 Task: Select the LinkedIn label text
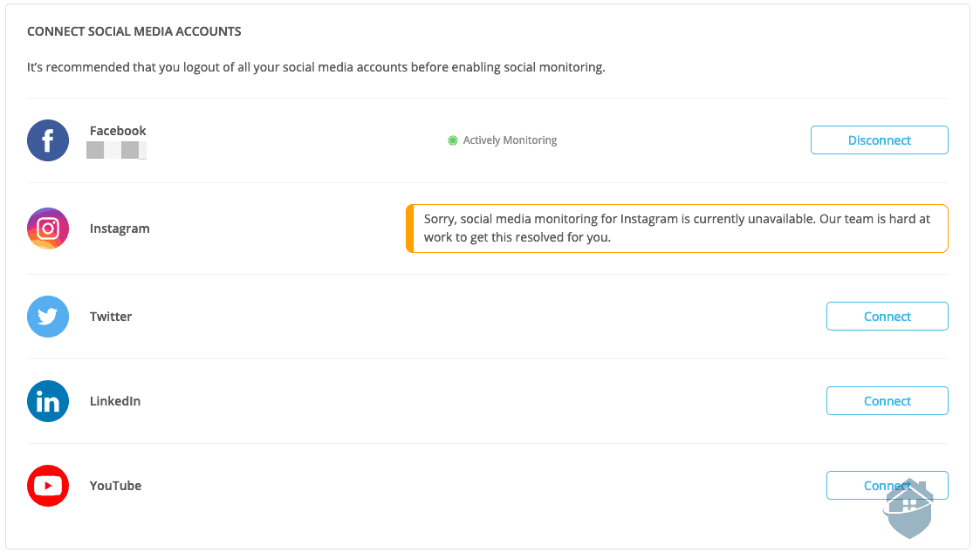pos(115,401)
